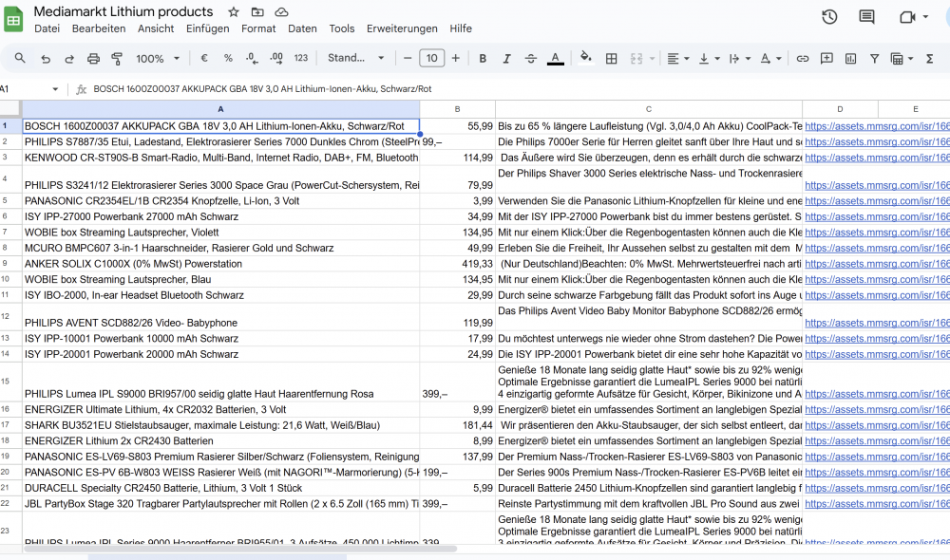Open link in SHARK BU3521EU row

[x=877, y=425]
